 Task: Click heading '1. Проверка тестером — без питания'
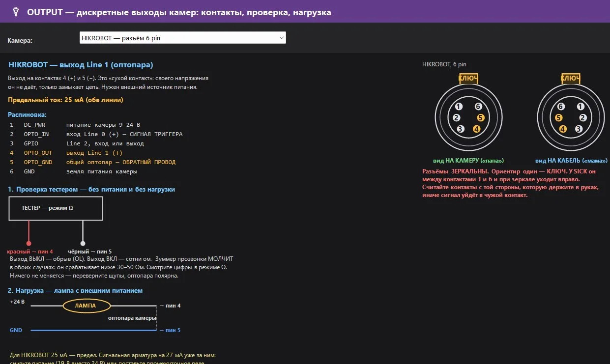[x=91, y=189]
